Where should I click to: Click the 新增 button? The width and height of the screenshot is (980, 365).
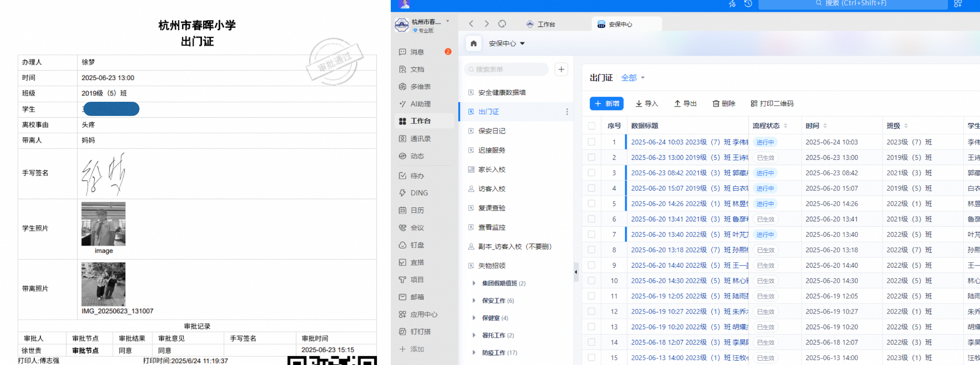click(606, 104)
